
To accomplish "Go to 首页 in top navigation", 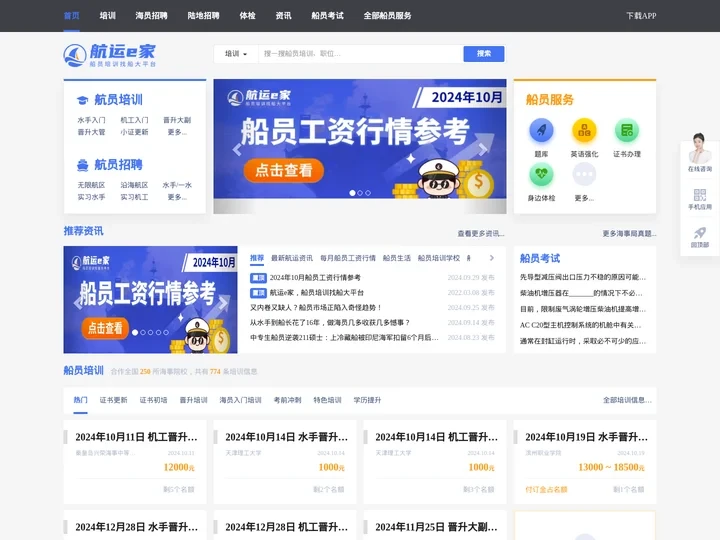I will click(72, 16).
